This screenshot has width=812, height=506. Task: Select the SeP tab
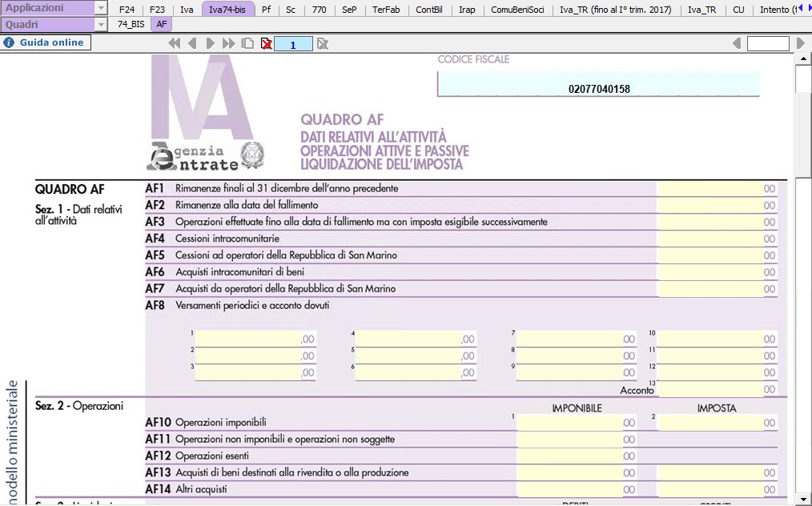[x=350, y=10]
